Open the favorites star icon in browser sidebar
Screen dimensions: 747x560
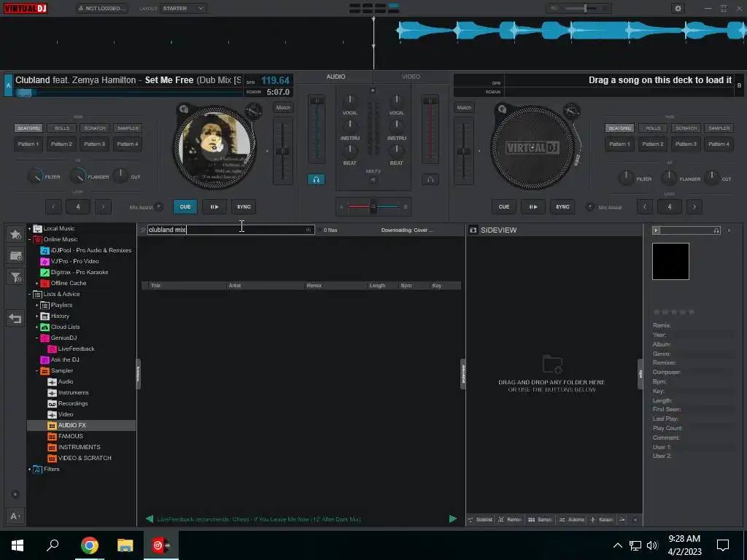click(x=15, y=234)
